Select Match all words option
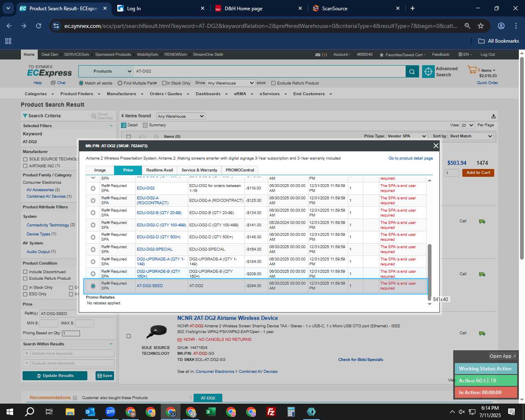 pyautogui.click(x=81, y=83)
